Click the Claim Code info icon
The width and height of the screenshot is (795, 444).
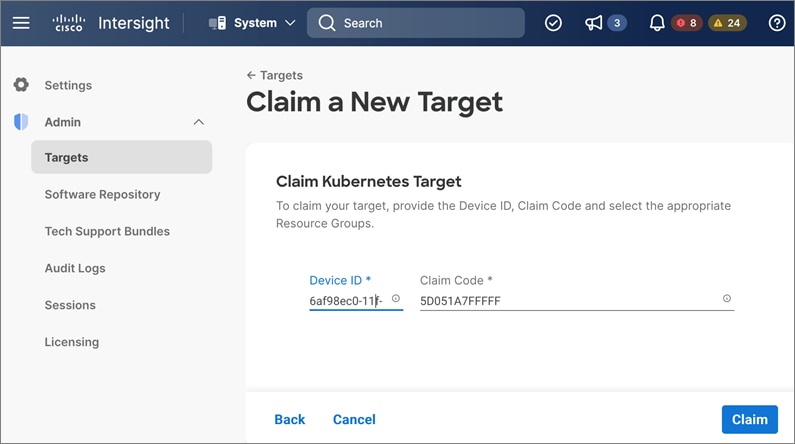click(x=727, y=299)
